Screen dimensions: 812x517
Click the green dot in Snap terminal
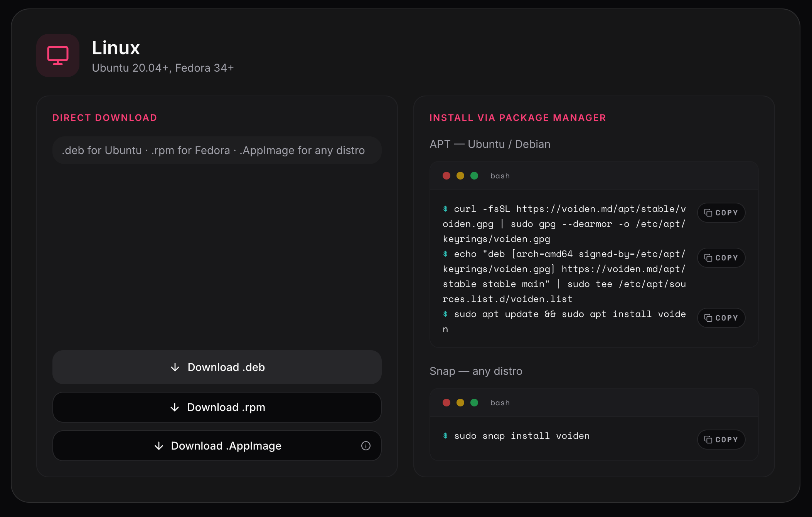point(474,403)
